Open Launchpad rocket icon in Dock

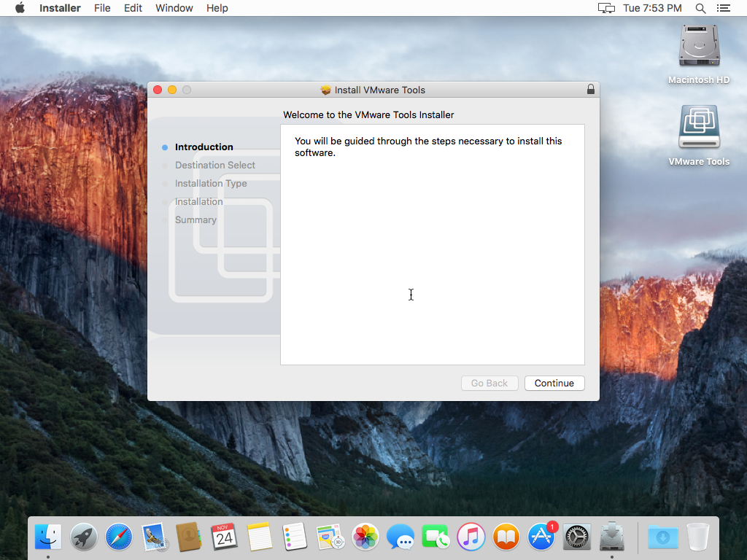pos(83,537)
